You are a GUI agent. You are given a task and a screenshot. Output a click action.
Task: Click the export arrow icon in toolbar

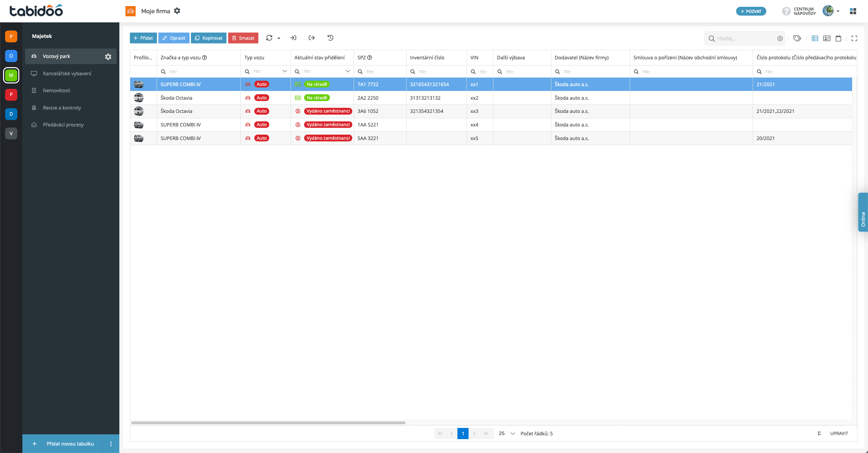click(x=312, y=38)
